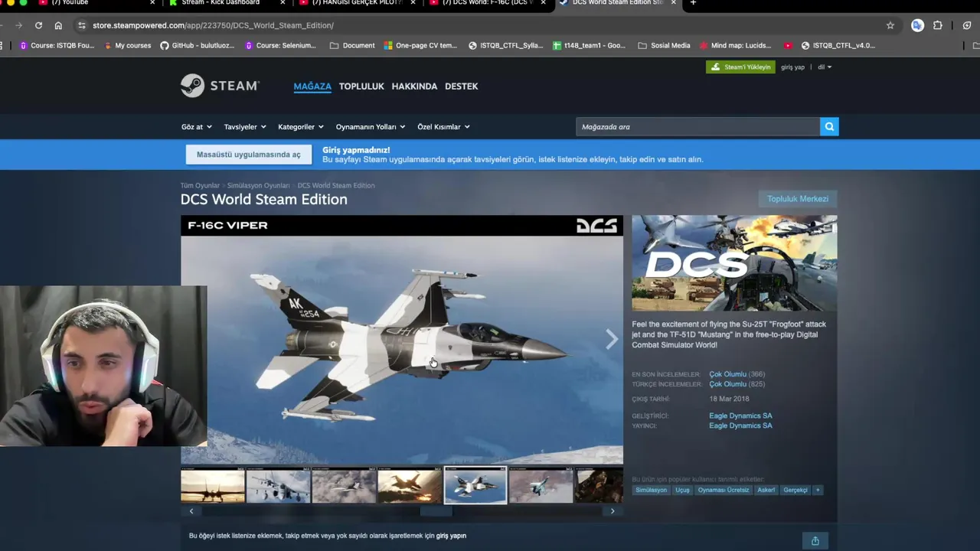Open the ISTQB_CTFL_Sylla bookmark

pos(505,45)
